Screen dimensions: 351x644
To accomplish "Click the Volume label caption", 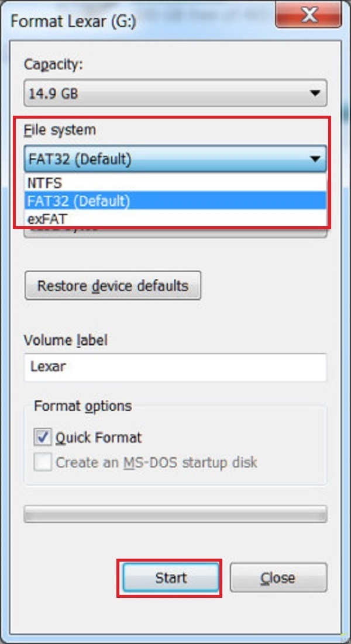I will point(66,340).
